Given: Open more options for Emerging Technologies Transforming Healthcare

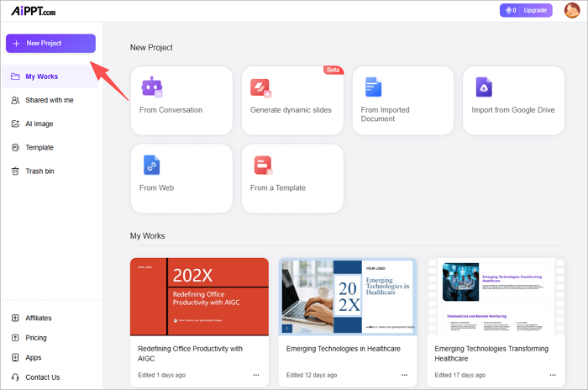Looking at the screenshot, I should click(x=553, y=375).
